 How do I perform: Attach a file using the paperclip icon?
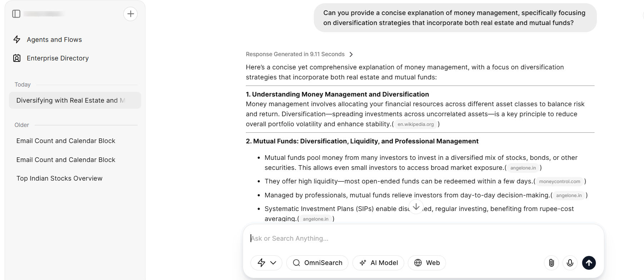coord(551,263)
